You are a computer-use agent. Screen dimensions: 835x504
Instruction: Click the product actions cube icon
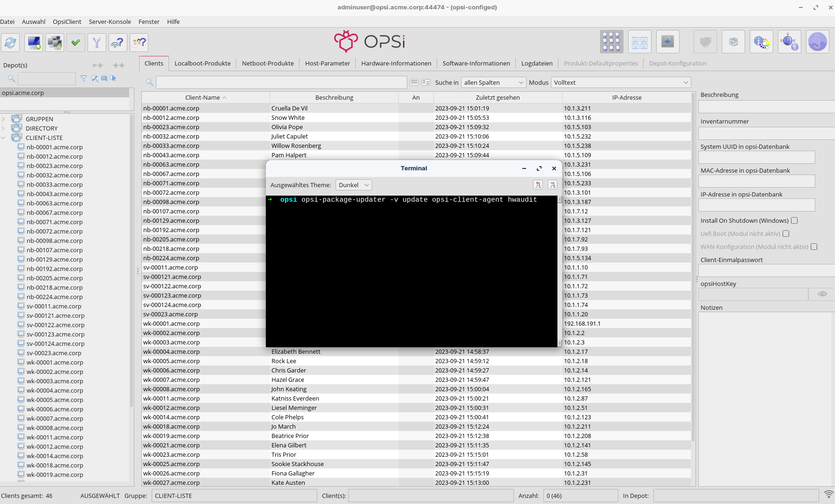(733, 42)
